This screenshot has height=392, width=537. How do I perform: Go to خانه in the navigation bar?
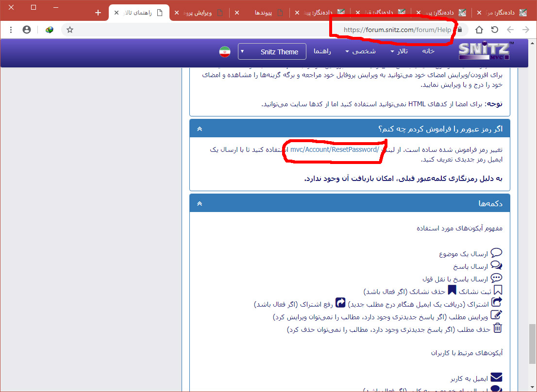(x=428, y=51)
